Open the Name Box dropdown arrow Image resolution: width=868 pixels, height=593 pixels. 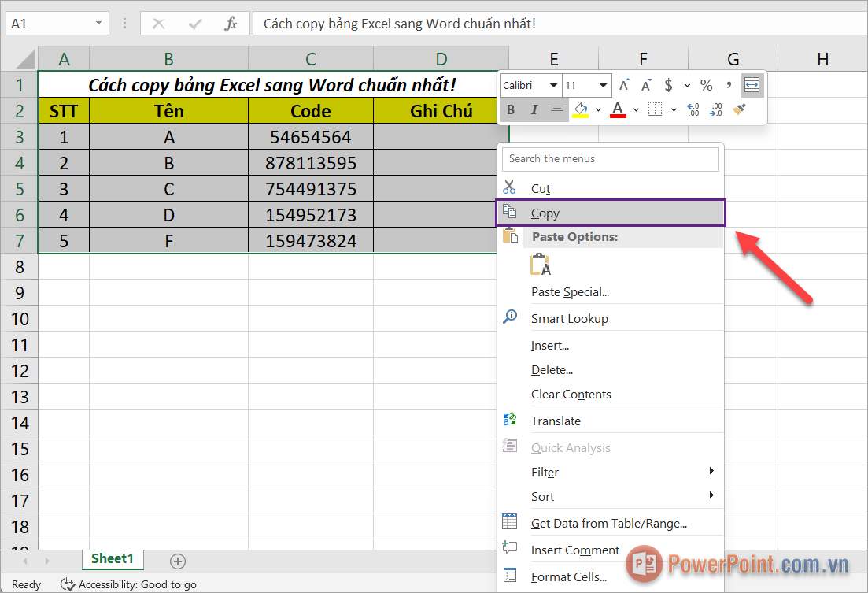[x=98, y=24]
